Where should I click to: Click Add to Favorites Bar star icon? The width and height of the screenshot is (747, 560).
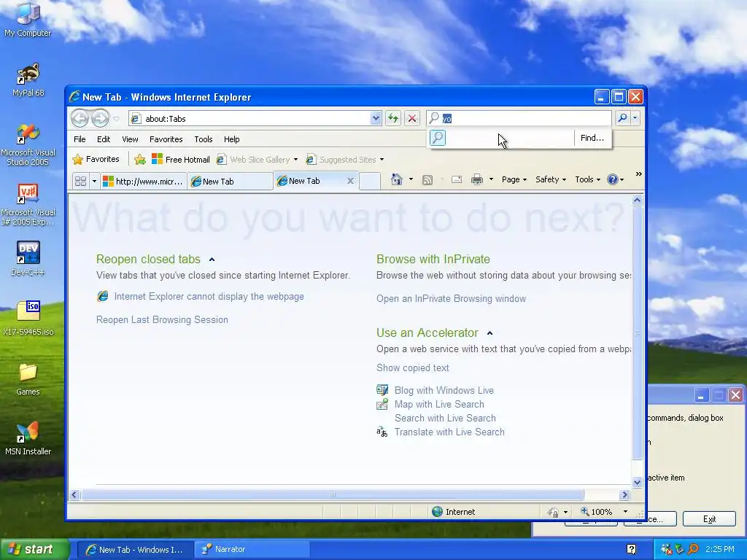139,160
